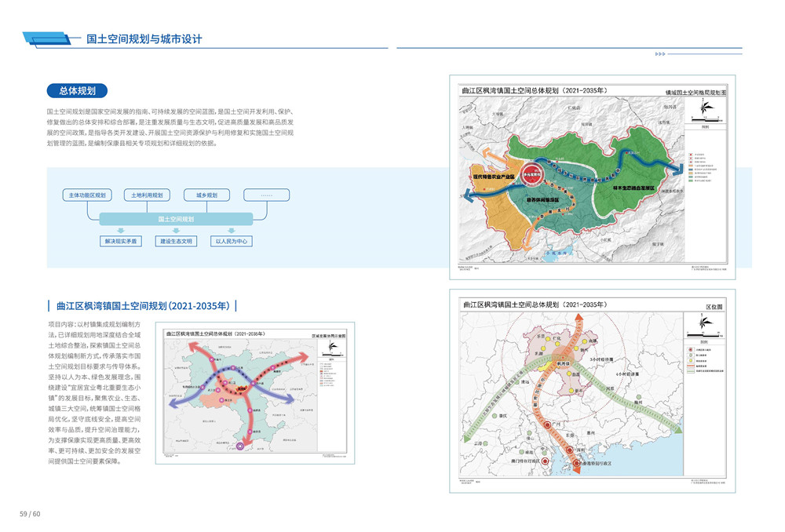Click the 现代特色农业产业区 label on the orange zone

click(494, 177)
